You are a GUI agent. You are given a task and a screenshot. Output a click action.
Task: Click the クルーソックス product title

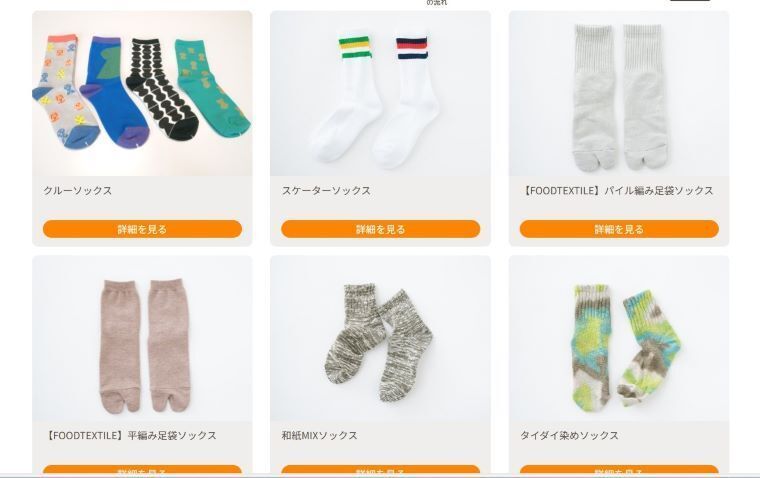(78, 191)
